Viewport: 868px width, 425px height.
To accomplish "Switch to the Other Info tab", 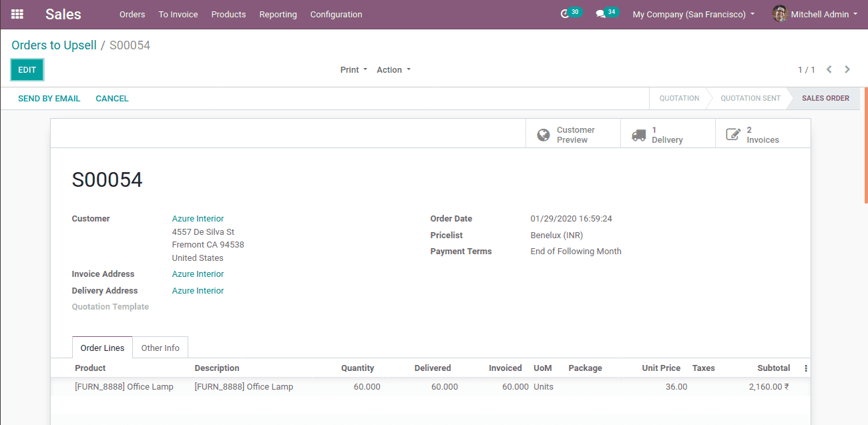I will [160, 348].
